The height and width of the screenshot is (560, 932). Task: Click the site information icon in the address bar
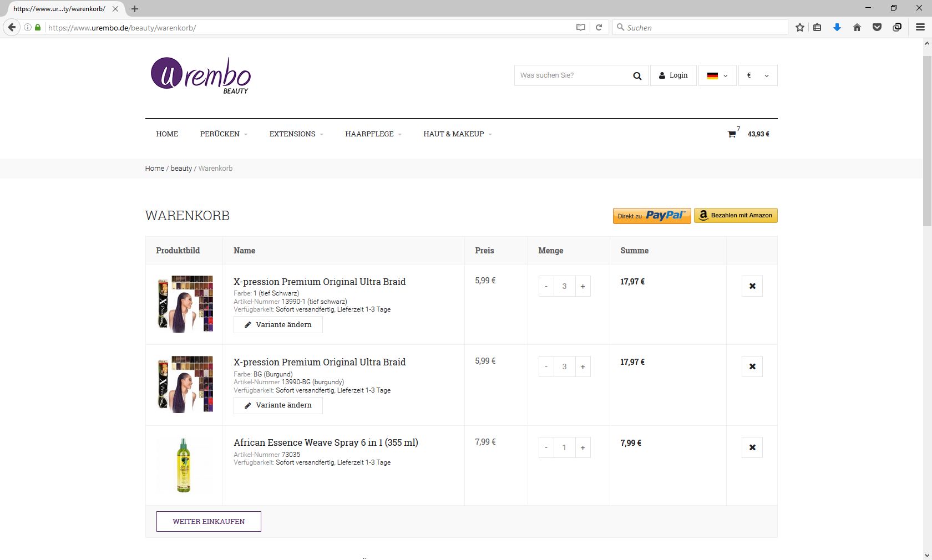click(x=28, y=27)
